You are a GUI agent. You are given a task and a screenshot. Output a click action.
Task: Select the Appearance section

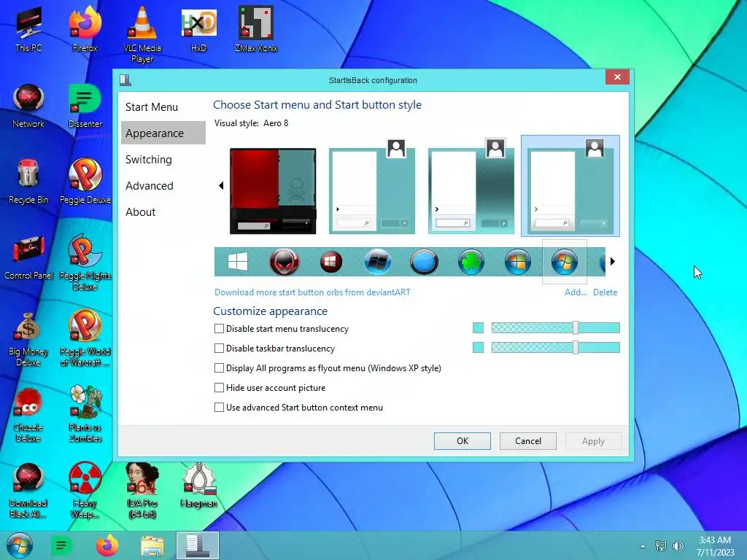pyautogui.click(x=163, y=133)
